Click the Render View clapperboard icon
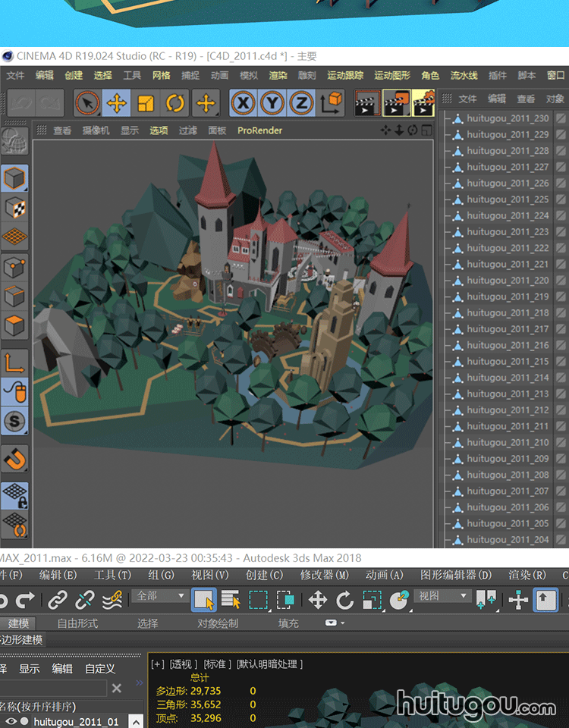The height and width of the screenshot is (728, 569). click(x=367, y=102)
